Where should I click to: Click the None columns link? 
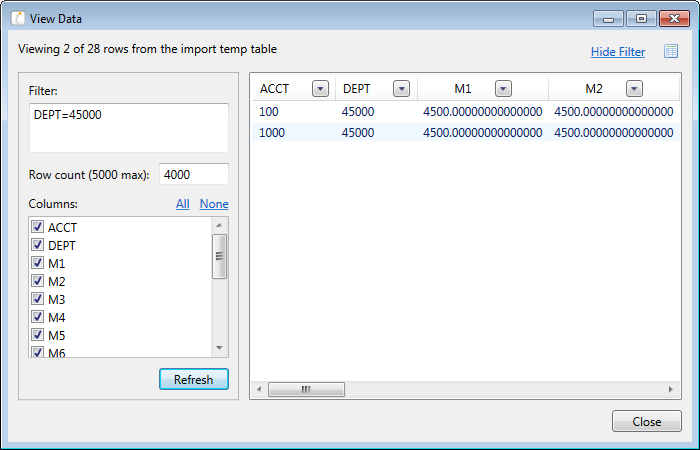tap(214, 204)
